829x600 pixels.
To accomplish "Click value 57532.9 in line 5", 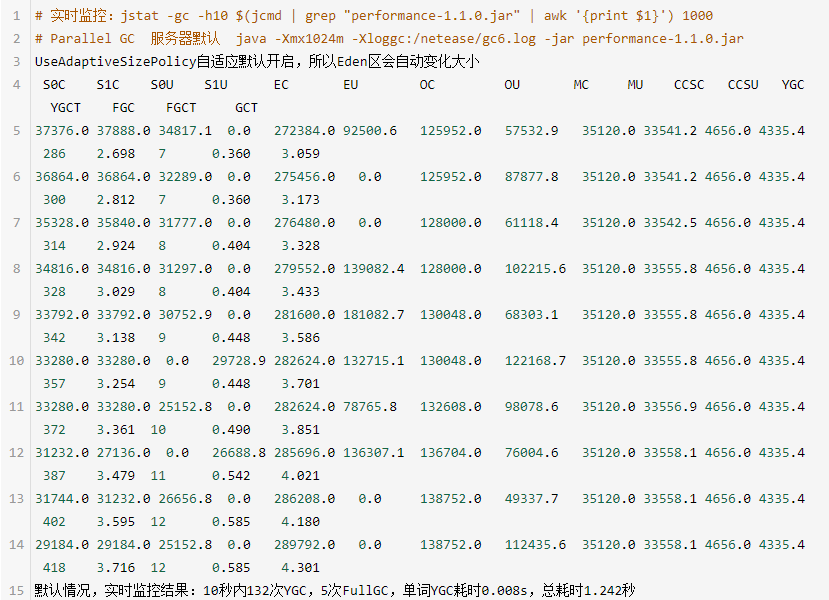I will pyautogui.click(x=531, y=131).
